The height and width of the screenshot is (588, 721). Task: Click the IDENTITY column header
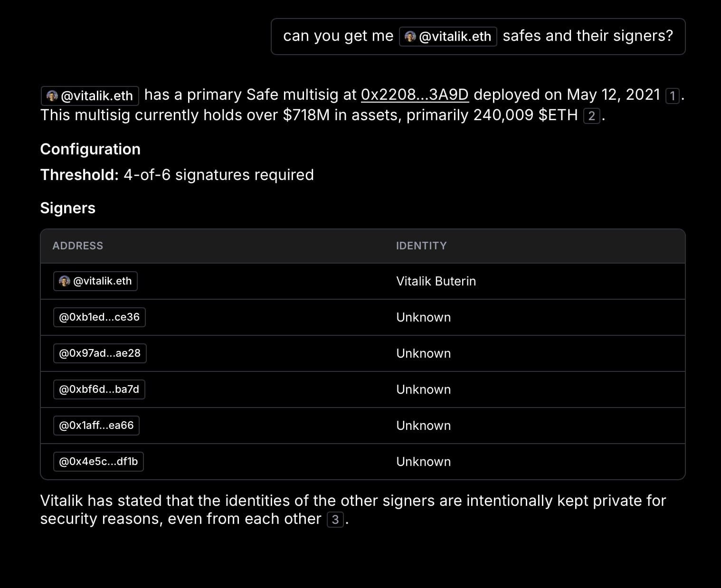(421, 246)
